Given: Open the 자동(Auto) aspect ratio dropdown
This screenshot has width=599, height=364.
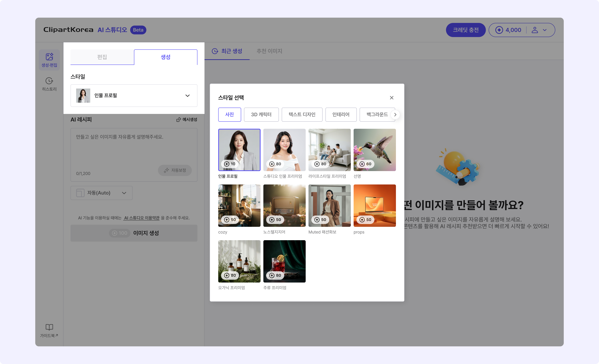Looking at the screenshot, I should (x=101, y=193).
